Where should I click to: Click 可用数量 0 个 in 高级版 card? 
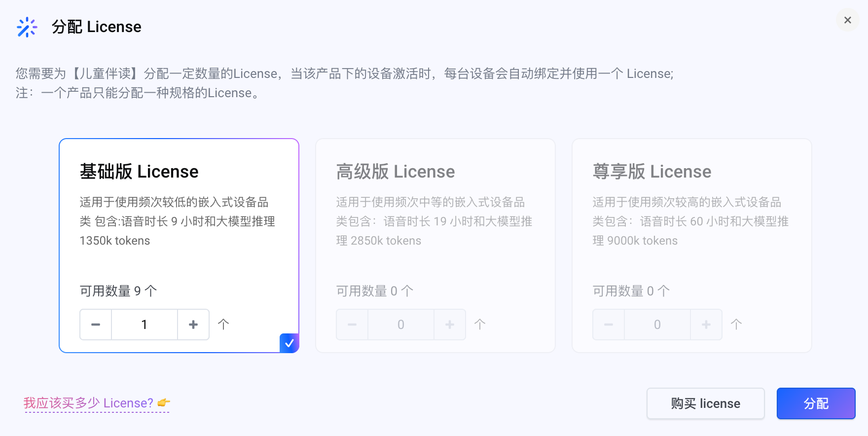point(375,291)
